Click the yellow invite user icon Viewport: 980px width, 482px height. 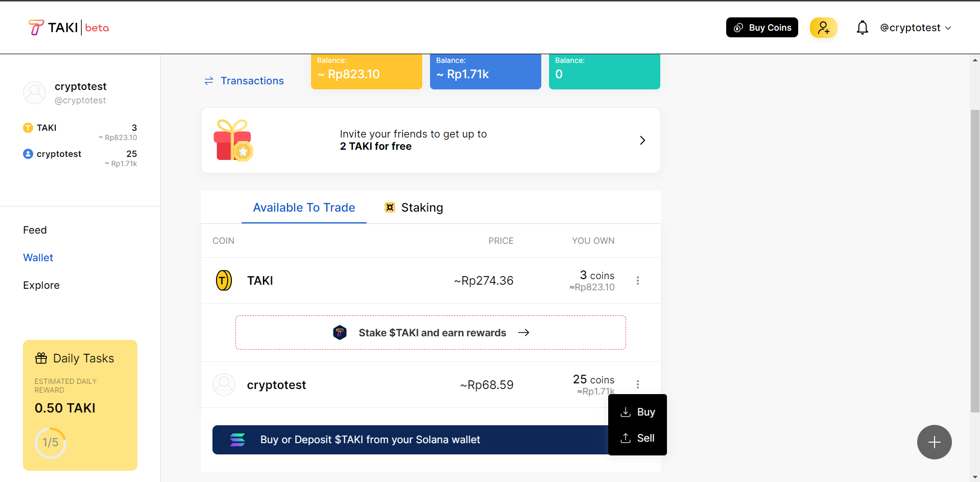(x=823, y=28)
